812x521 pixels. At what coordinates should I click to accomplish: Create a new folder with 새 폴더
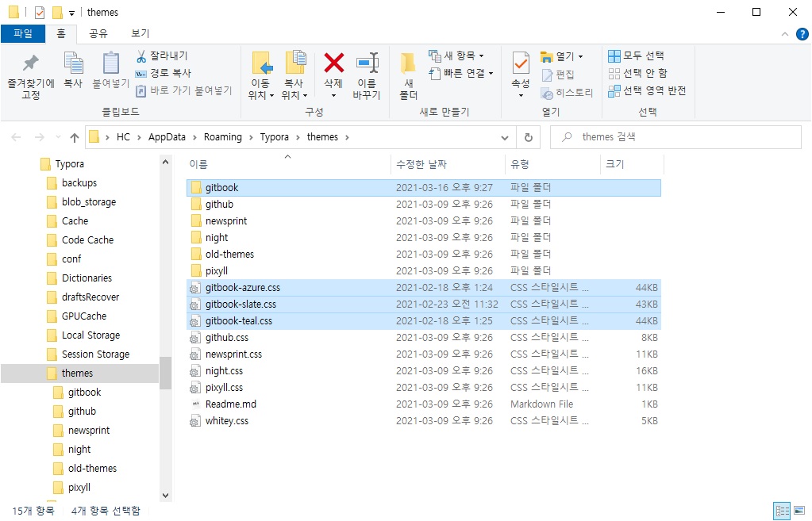click(x=408, y=75)
